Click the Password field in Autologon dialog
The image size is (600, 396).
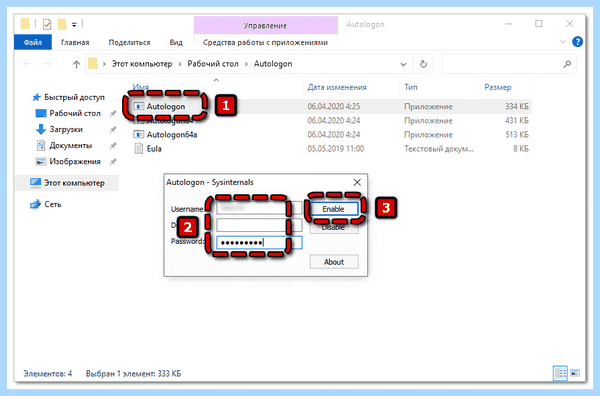(259, 243)
